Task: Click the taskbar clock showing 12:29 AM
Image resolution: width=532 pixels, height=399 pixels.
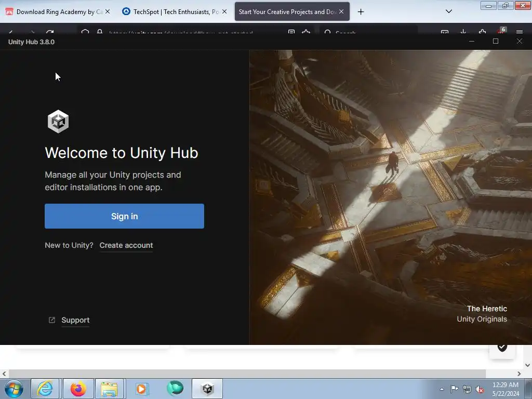Action: click(x=505, y=389)
